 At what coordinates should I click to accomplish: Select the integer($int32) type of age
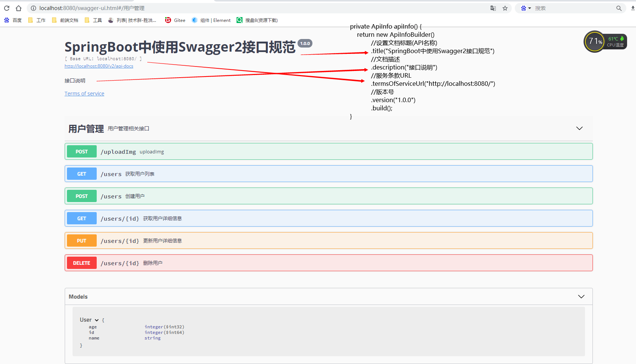pos(164,327)
